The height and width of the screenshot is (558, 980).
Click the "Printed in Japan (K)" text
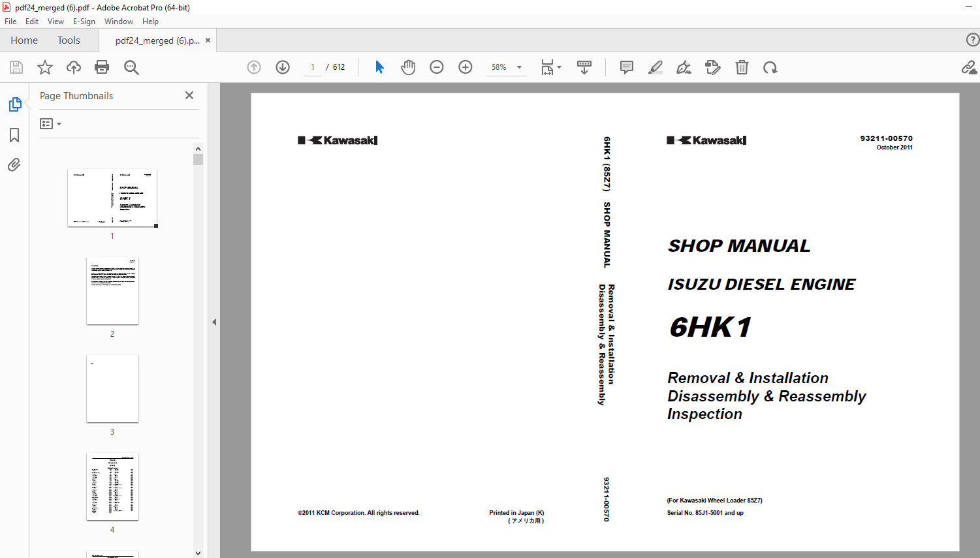click(516, 513)
